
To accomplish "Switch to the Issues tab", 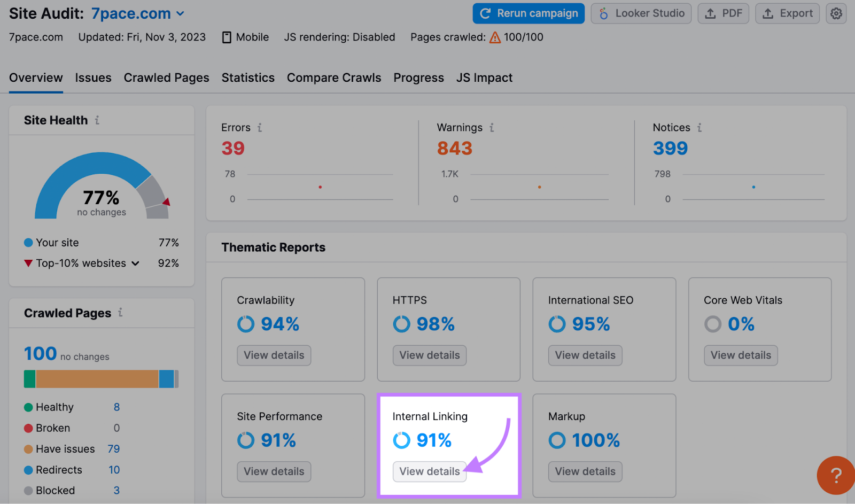I will point(93,77).
